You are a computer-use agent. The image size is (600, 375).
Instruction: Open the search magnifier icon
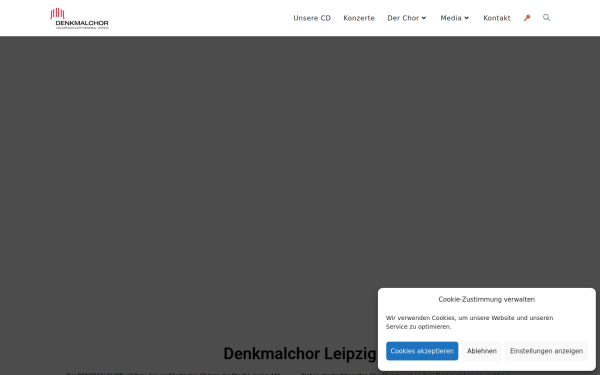point(546,18)
